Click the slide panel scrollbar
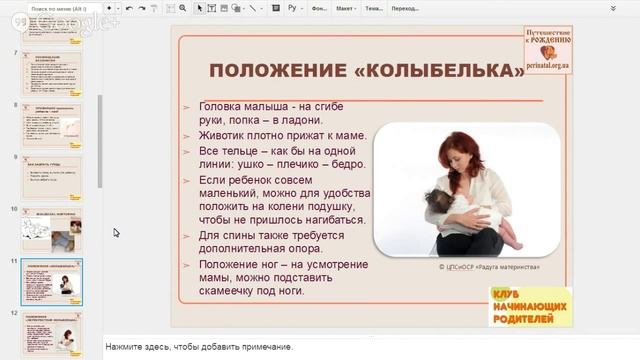640x360 pixels. 100,141
